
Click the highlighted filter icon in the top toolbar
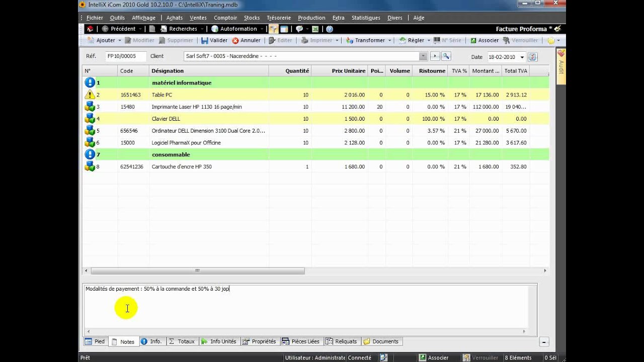[x=273, y=29]
